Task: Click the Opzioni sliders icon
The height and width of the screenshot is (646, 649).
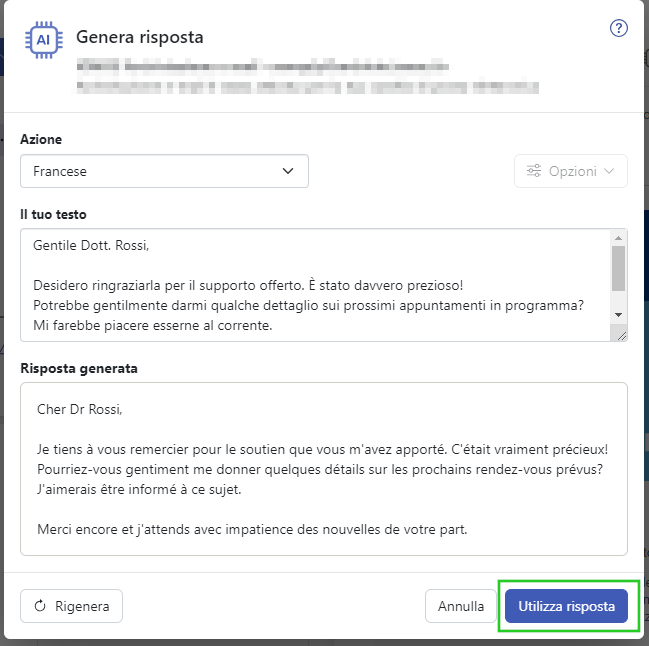Action: pyautogui.click(x=534, y=171)
